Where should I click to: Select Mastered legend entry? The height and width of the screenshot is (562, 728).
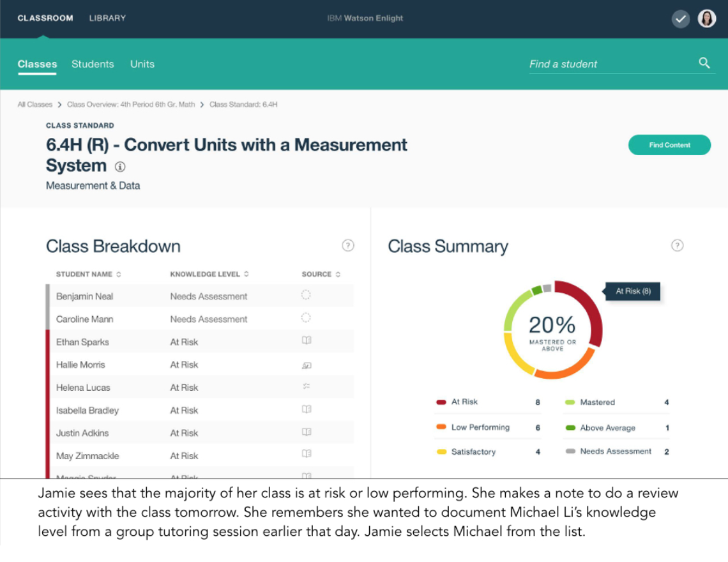[617, 402]
